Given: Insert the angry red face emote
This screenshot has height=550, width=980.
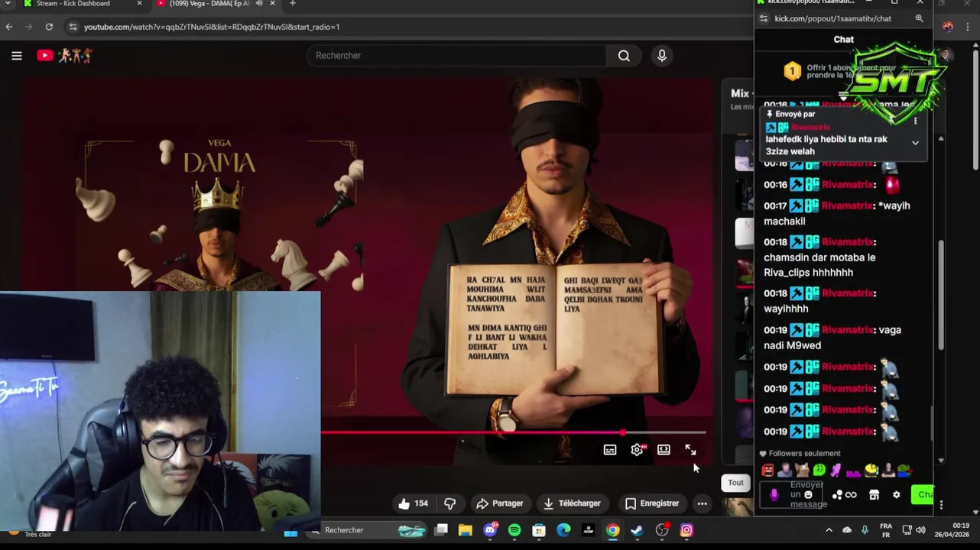Looking at the screenshot, I should click(767, 471).
